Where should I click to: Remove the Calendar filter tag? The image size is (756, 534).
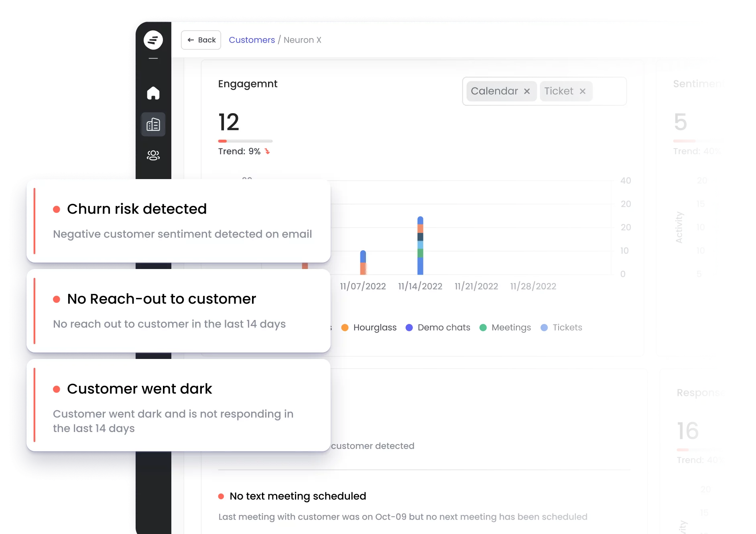527,92
